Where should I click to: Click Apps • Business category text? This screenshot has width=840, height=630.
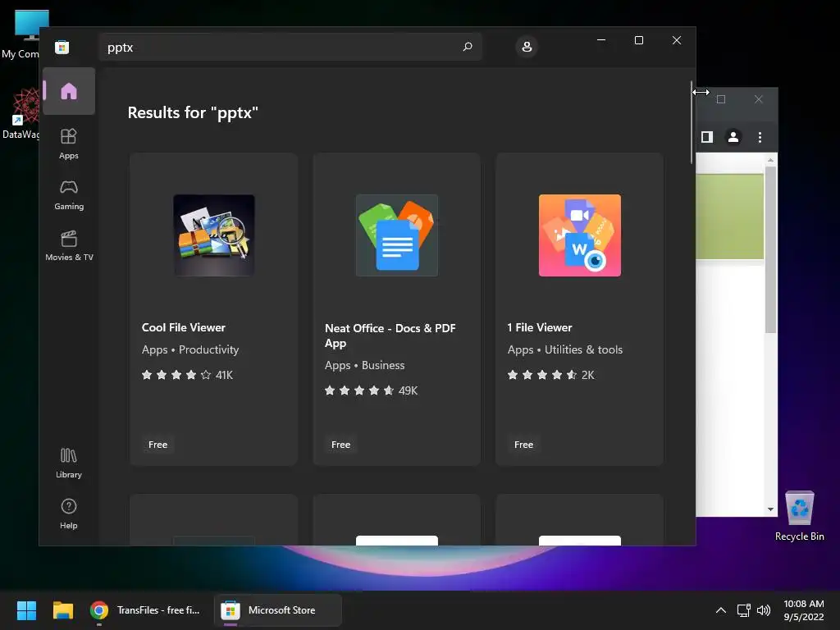point(364,365)
